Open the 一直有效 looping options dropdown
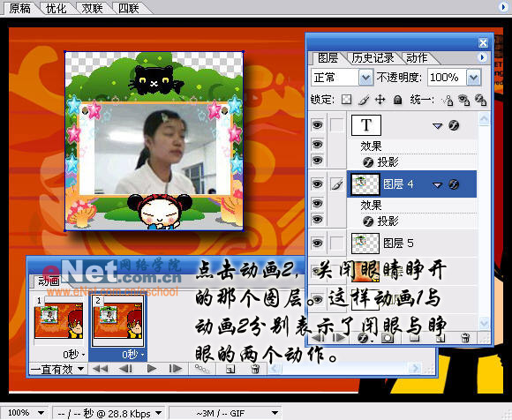 pos(57,369)
